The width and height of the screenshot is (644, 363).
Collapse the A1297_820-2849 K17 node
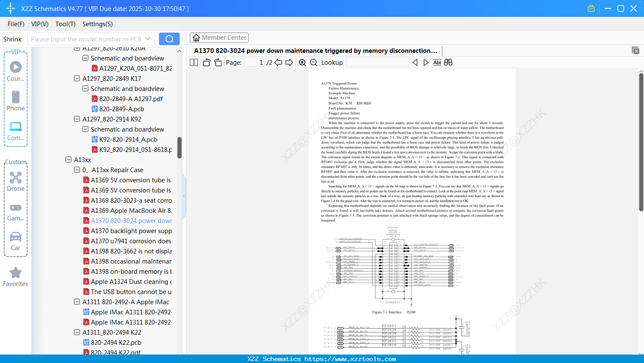[77, 78]
